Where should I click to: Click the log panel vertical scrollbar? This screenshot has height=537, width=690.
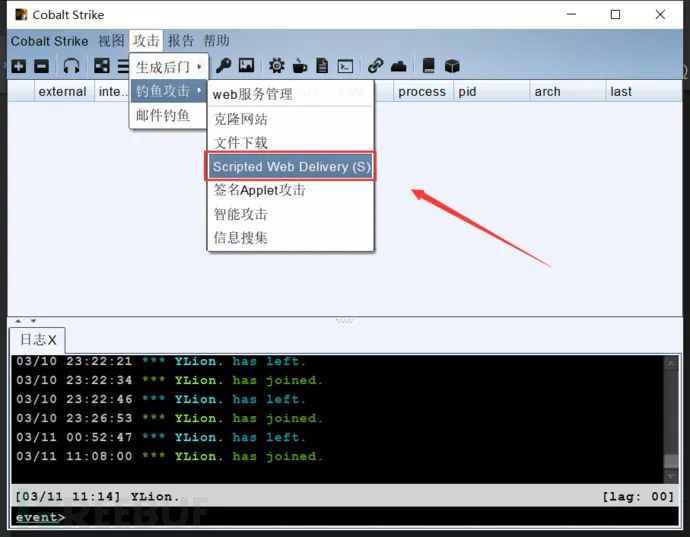(x=671, y=419)
